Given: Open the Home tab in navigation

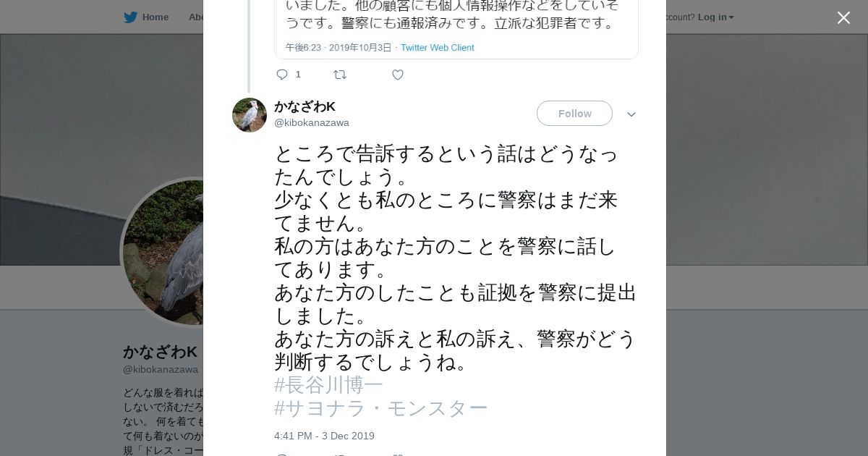Looking at the screenshot, I should (155, 17).
